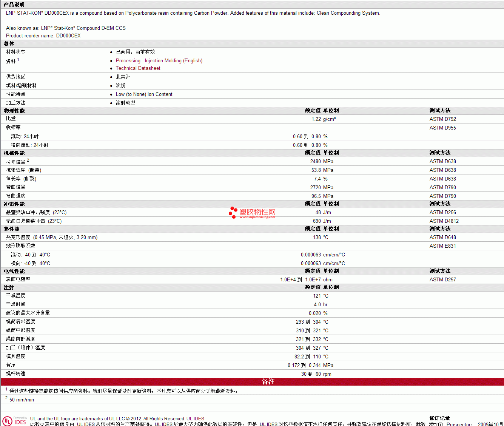This screenshot has width=504, height=426.
Task: Click the 炭粉 value
Action: (120, 86)
